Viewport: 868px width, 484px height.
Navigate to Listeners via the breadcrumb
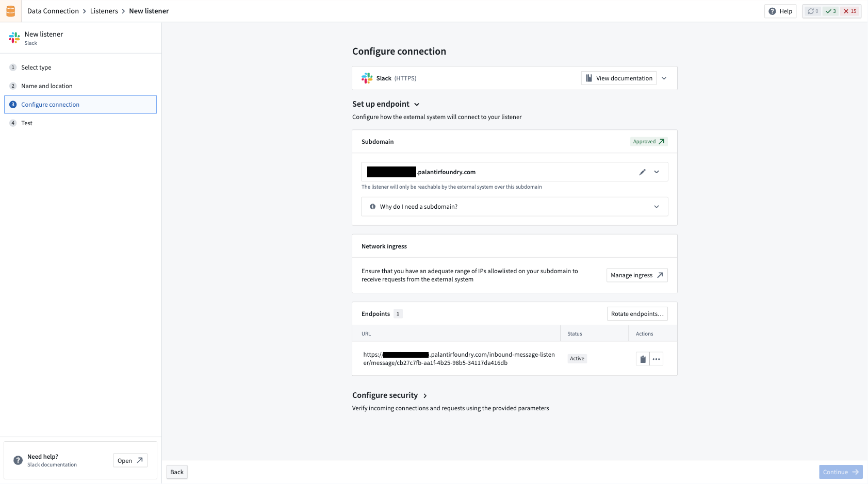click(104, 11)
